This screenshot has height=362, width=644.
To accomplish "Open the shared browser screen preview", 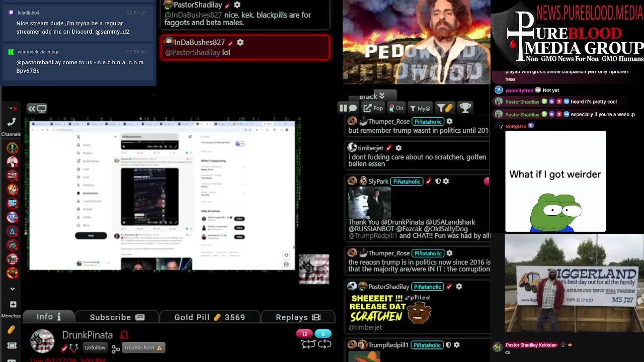I will (162, 195).
